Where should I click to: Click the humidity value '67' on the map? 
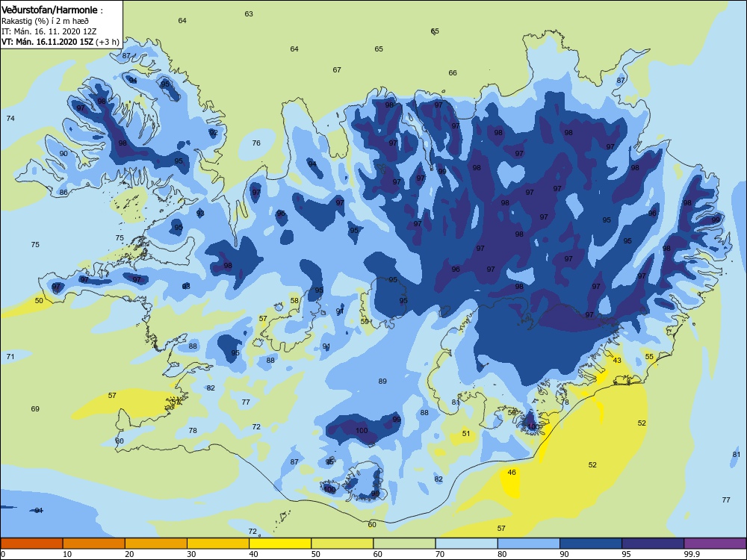(337, 70)
